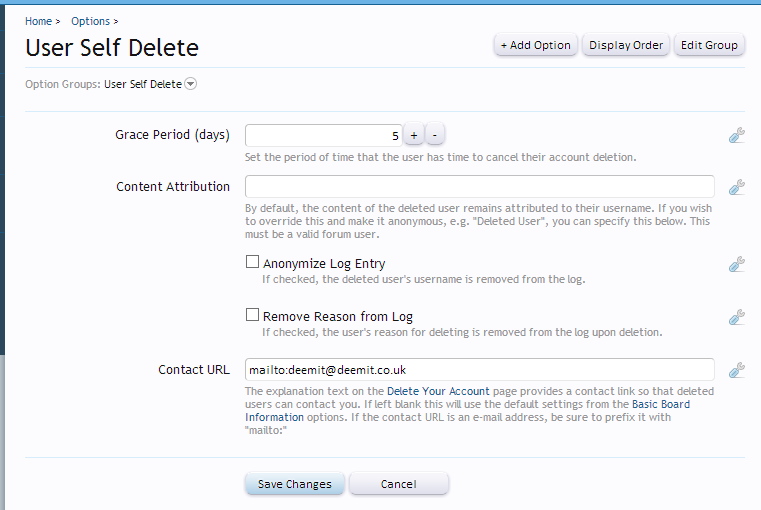
Task: Cancel the option changes
Action: click(x=398, y=484)
